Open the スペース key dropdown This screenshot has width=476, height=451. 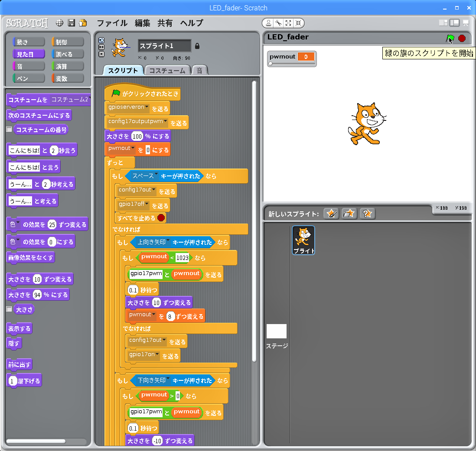(156, 175)
